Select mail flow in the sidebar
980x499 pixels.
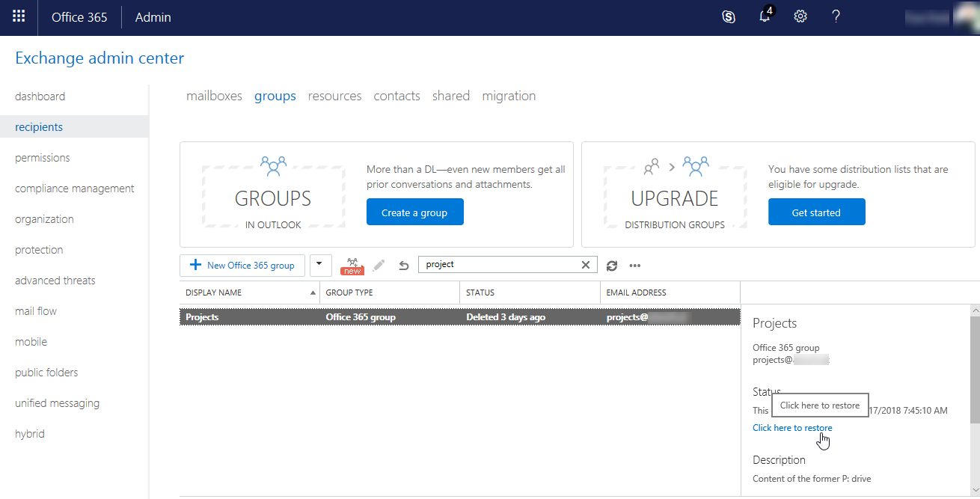coord(36,311)
